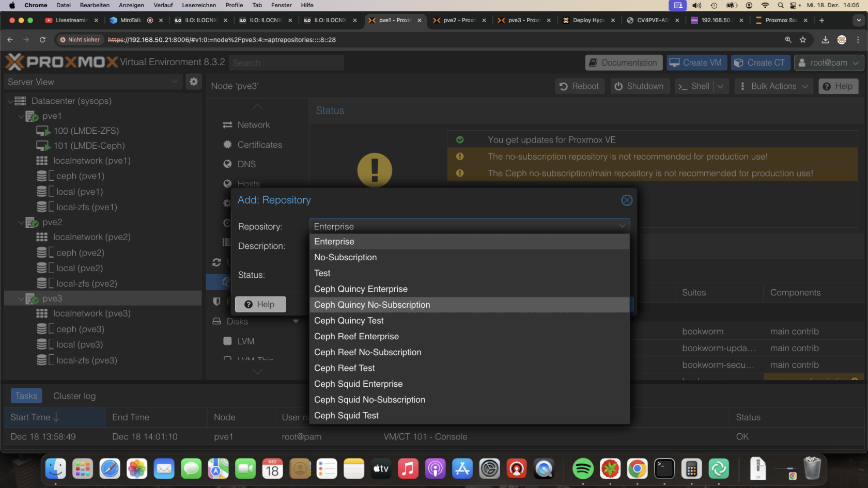Select Ceph Quincy No-Subscription option
This screenshot has height=488, width=868.
(x=469, y=305)
